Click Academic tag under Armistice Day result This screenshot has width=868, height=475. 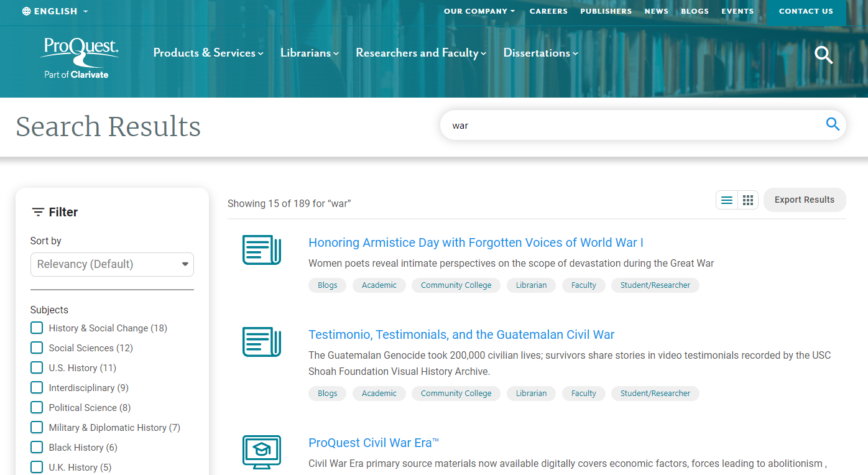[379, 285]
